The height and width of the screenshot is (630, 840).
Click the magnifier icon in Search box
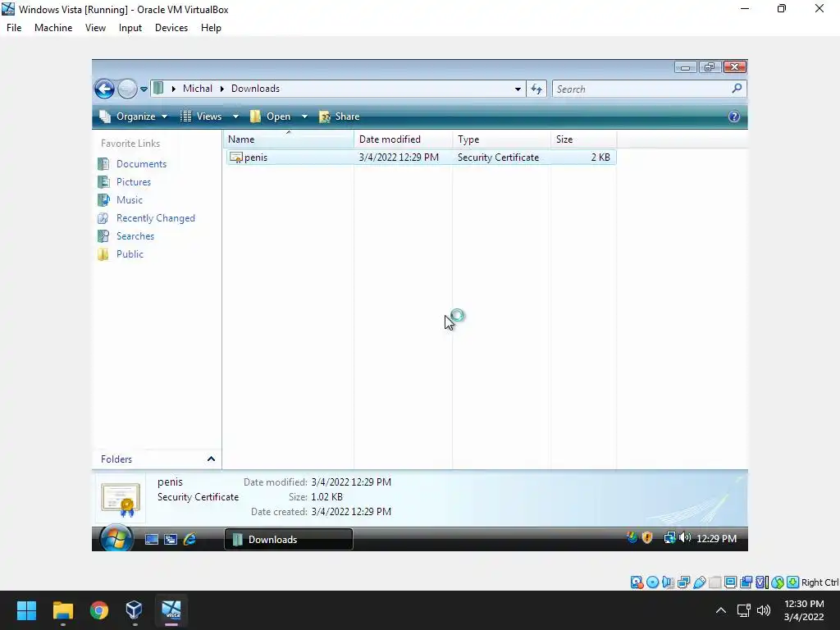(x=737, y=89)
